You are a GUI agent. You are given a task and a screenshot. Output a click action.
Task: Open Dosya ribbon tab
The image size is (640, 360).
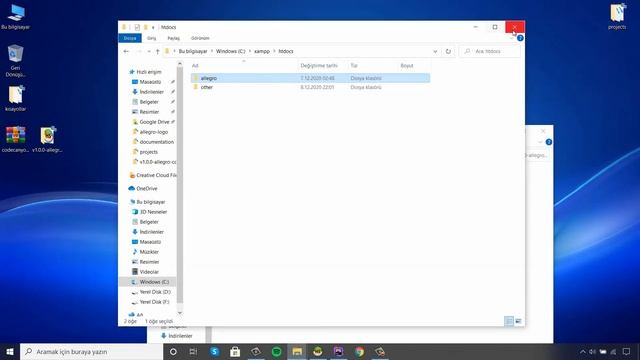[130, 38]
